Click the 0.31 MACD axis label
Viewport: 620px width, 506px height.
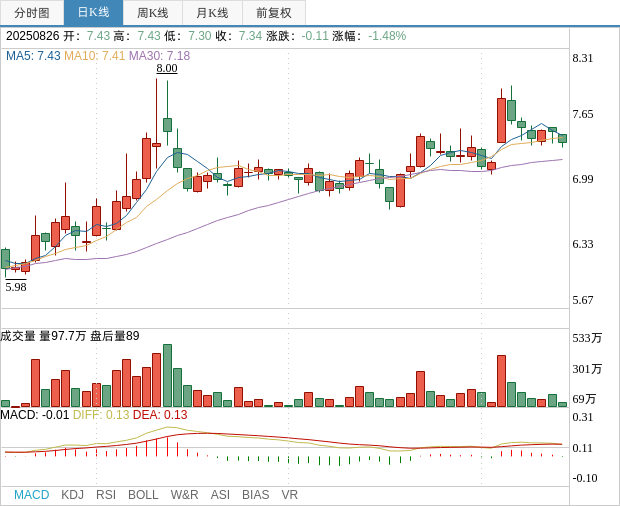click(583, 417)
